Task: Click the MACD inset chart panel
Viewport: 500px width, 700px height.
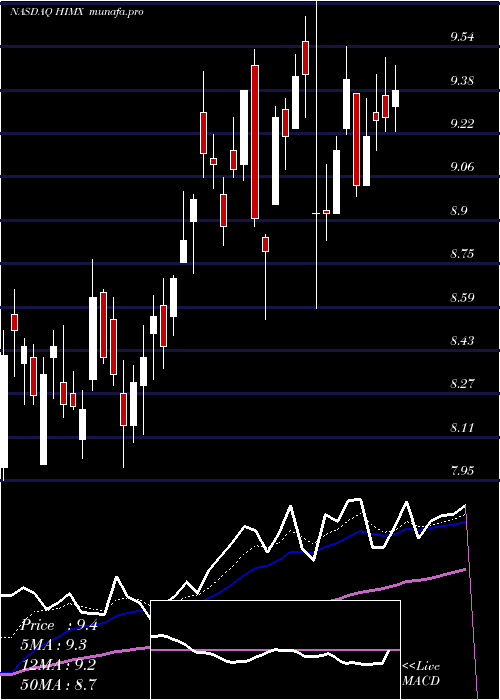Action: click(x=275, y=650)
